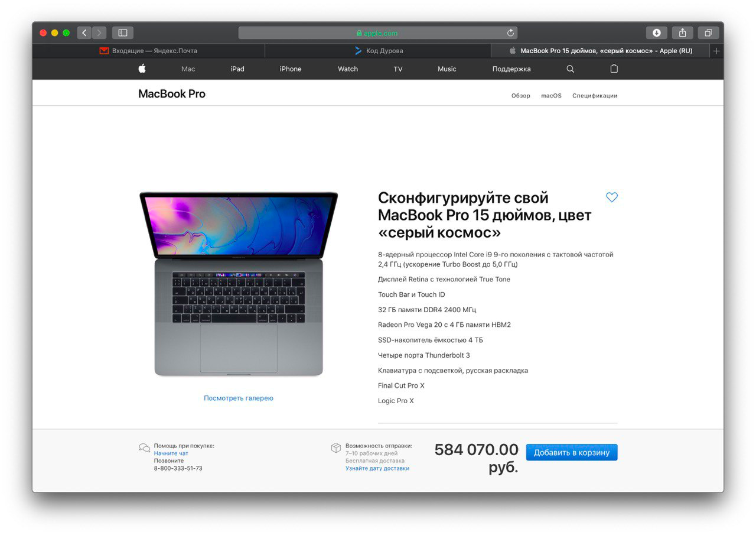The height and width of the screenshot is (535, 756).
Task: Reload the page with the refresh icon
Action: pos(510,33)
